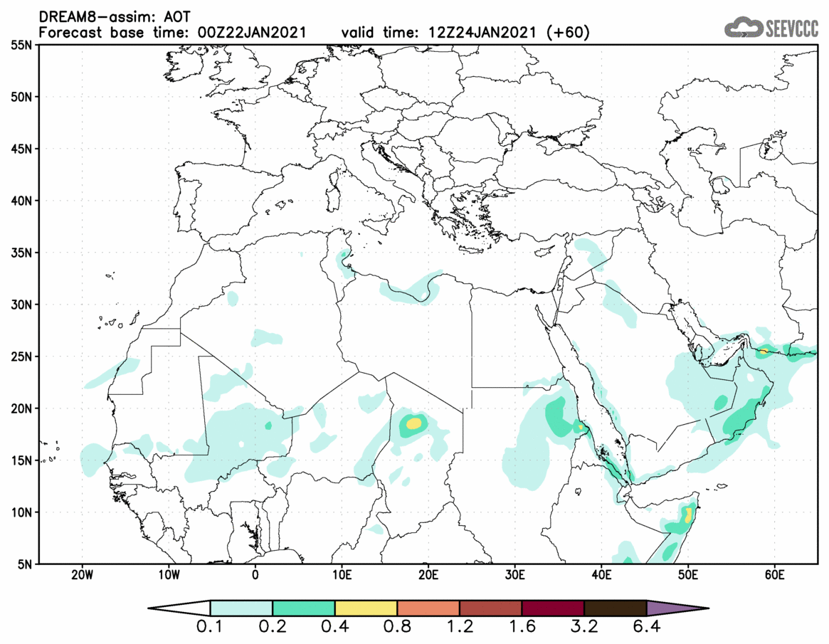Click the '1.2' colorbar value
Viewport: 829px width, 644px height.
(x=460, y=627)
